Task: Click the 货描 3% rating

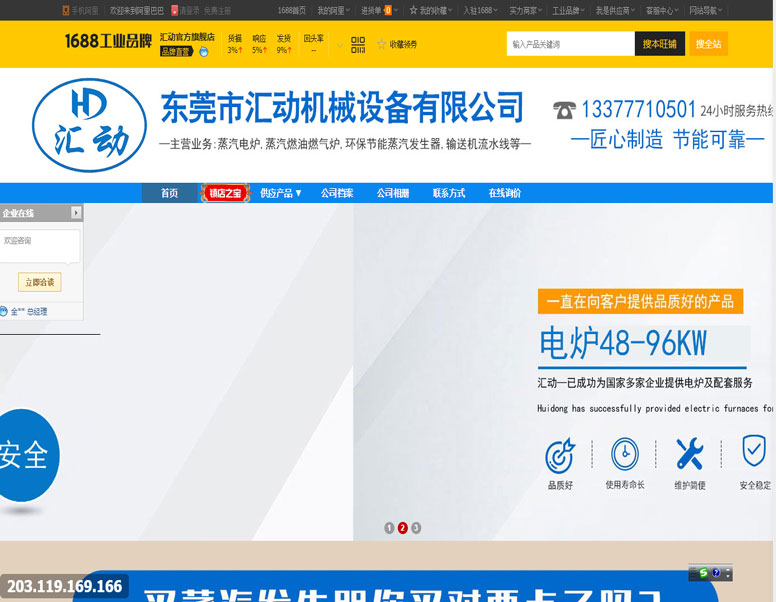Action: [x=235, y=44]
